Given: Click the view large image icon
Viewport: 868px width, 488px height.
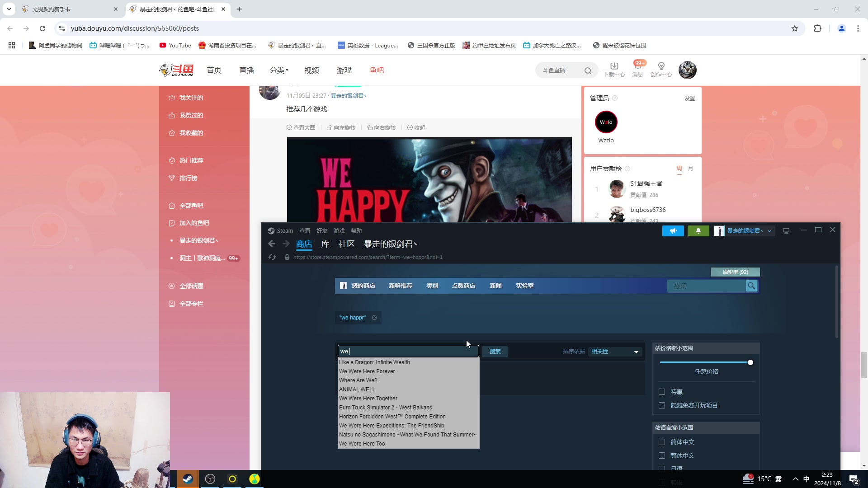Looking at the screenshot, I should click(301, 128).
